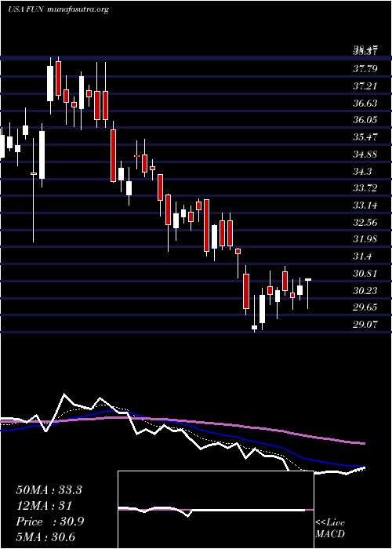The image size is (392, 549).
Task: Click the USA FUN munafasutra.org title text
Action: (58, 9)
